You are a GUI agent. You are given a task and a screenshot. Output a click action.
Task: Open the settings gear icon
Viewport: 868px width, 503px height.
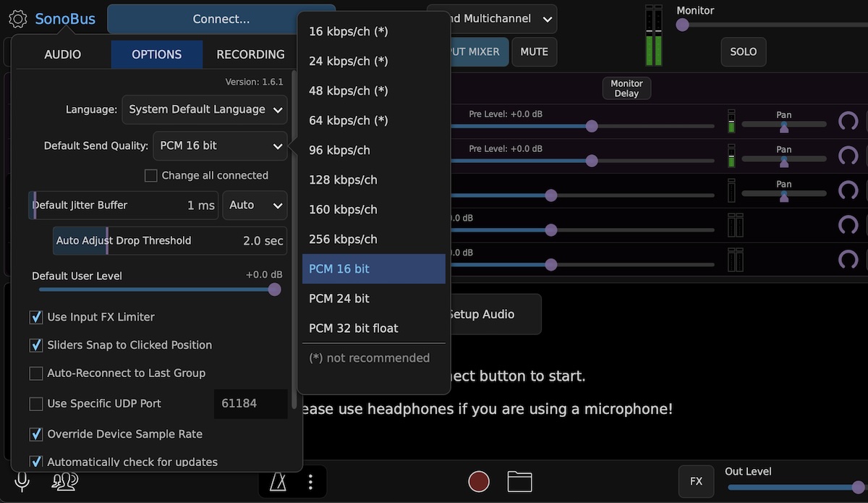[19, 20]
